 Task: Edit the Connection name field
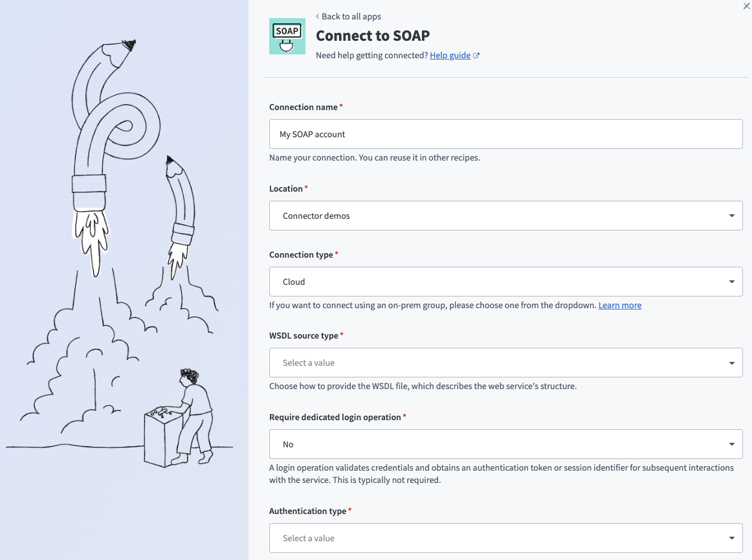click(506, 134)
